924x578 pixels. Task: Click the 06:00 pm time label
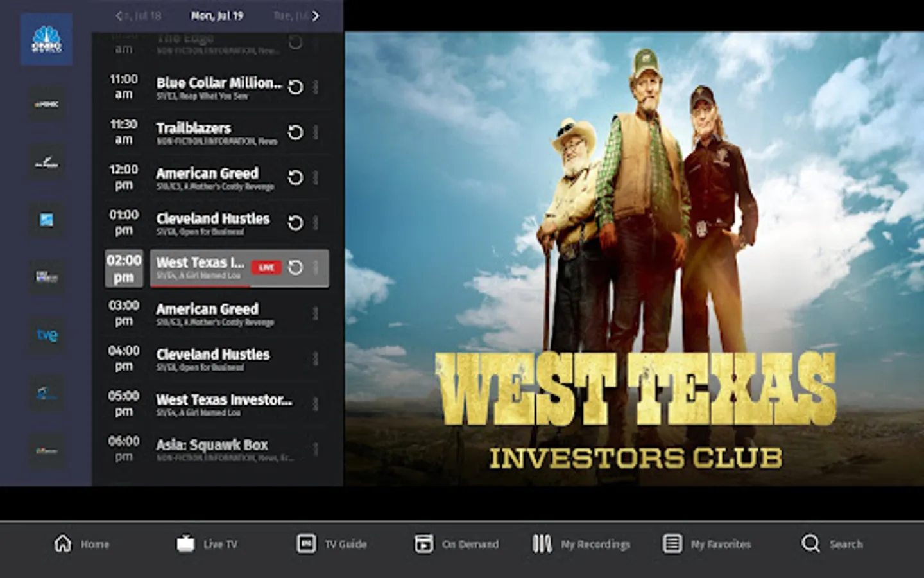point(124,449)
